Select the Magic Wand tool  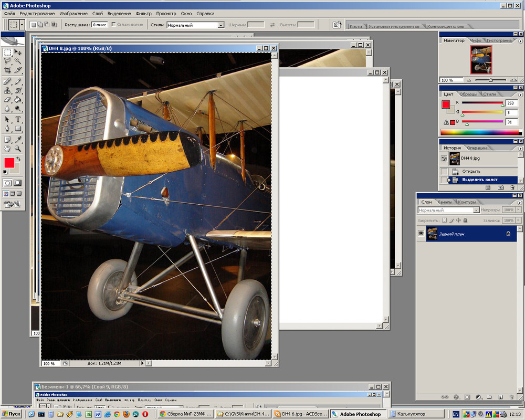[18, 60]
